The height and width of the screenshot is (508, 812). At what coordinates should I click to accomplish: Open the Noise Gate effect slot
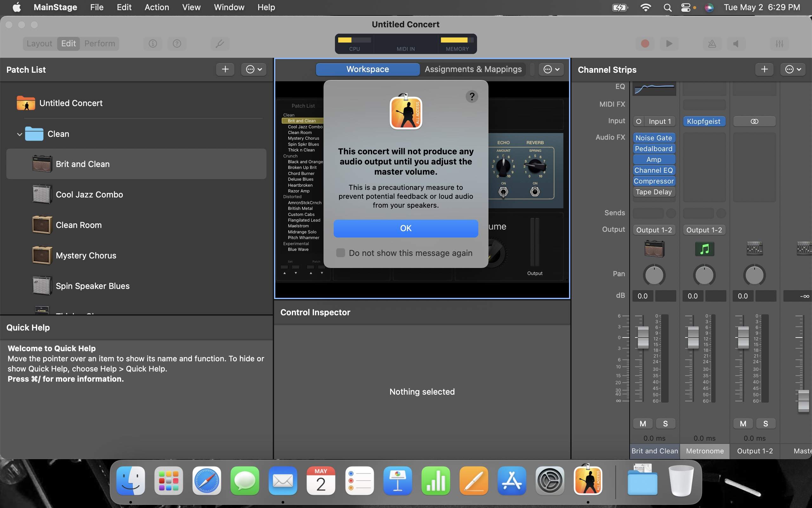click(x=654, y=138)
